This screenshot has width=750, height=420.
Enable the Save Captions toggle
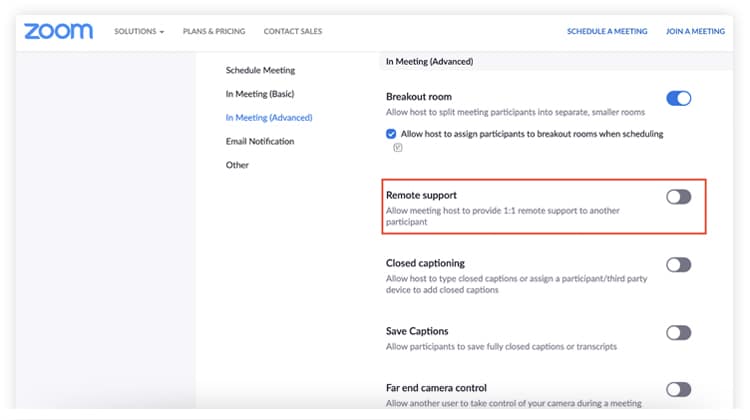(678, 332)
